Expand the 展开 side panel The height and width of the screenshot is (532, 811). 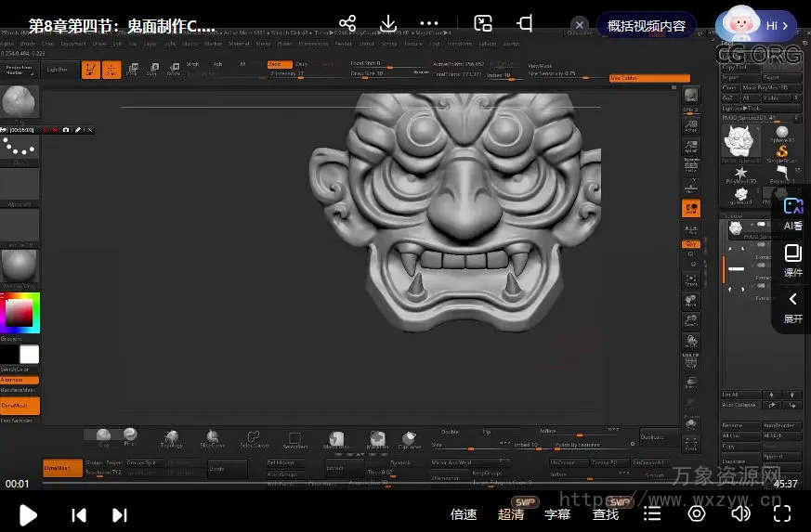[x=792, y=307]
